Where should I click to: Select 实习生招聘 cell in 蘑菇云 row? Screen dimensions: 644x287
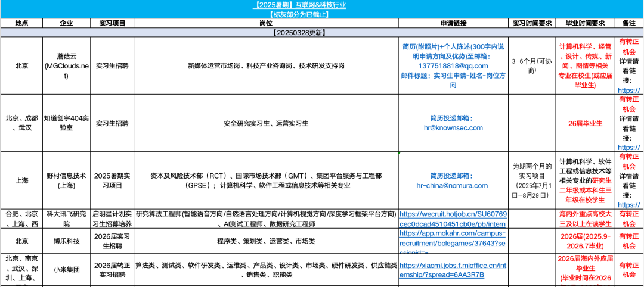pyautogui.click(x=112, y=65)
